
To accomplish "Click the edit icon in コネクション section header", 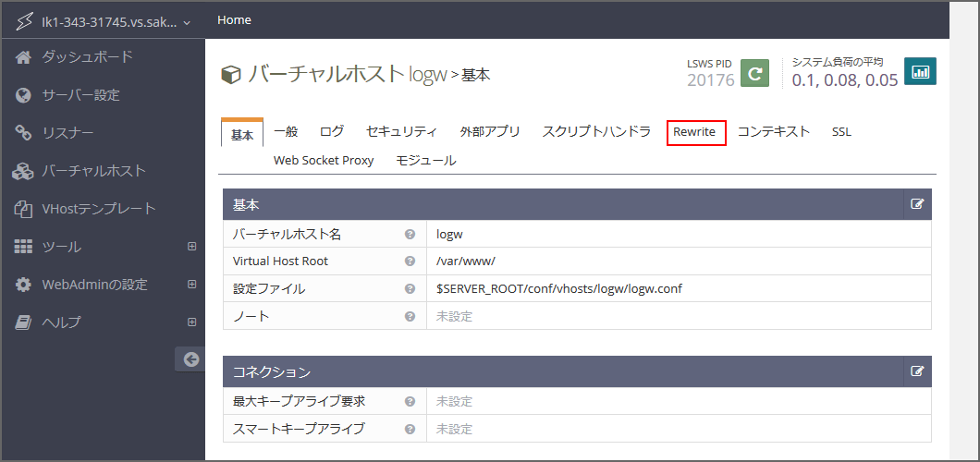I will 917,371.
